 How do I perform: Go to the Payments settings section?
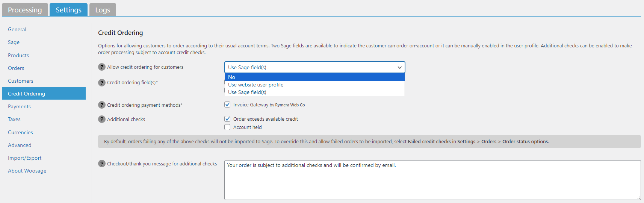click(19, 106)
